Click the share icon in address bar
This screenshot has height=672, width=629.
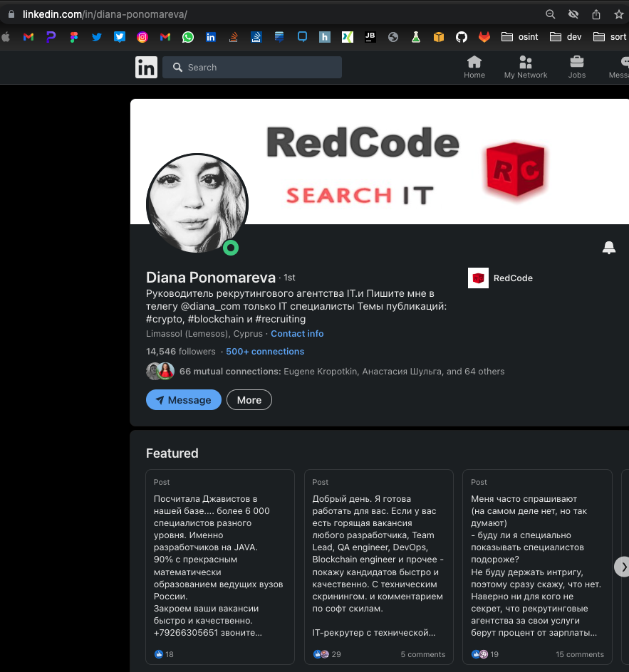pos(596,14)
